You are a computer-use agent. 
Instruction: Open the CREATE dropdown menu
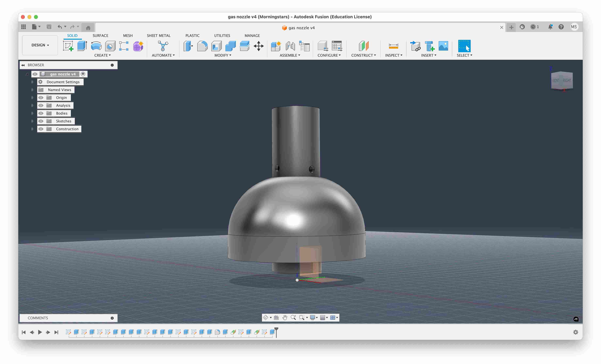click(x=102, y=55)
